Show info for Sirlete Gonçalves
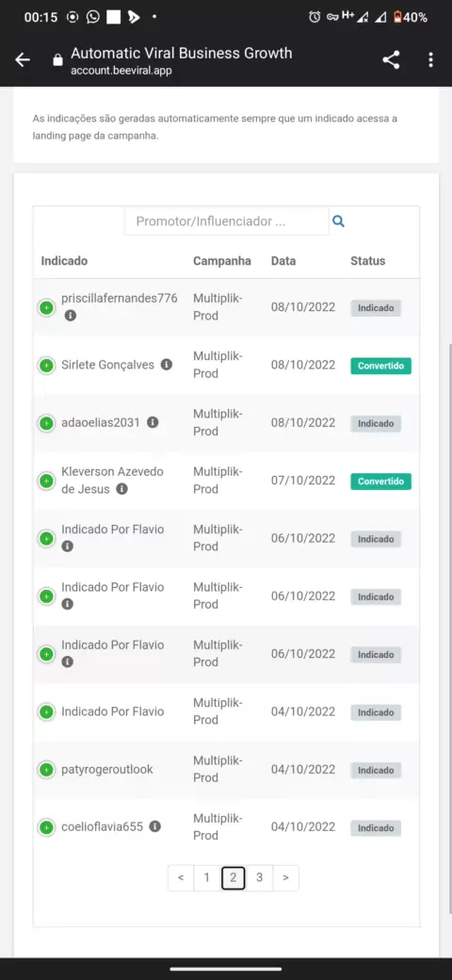 click(166, 364)
